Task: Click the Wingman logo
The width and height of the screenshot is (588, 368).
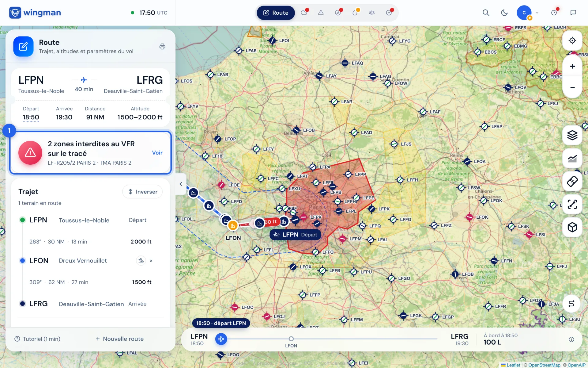Action: tap(35, 13)
